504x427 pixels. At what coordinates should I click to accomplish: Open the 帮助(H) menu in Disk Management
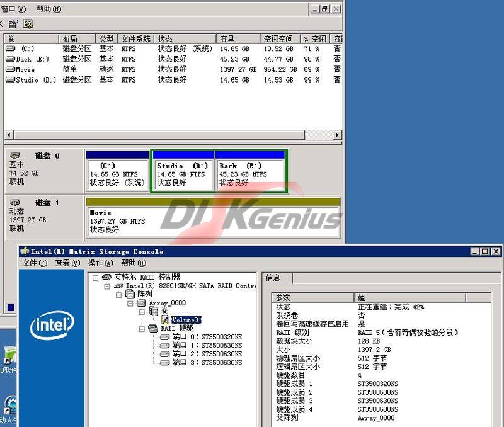[x=49, y=9]
